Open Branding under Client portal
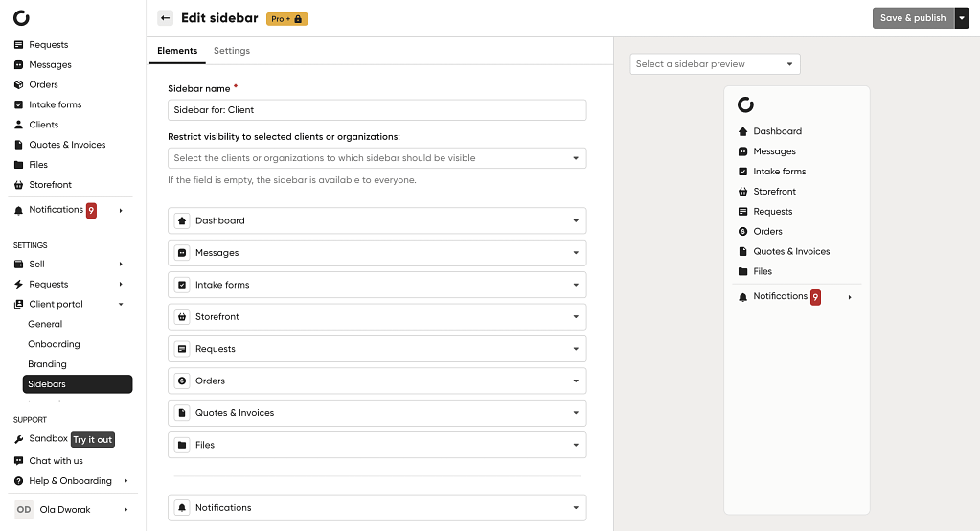The image size is (980, 531). 47,364
